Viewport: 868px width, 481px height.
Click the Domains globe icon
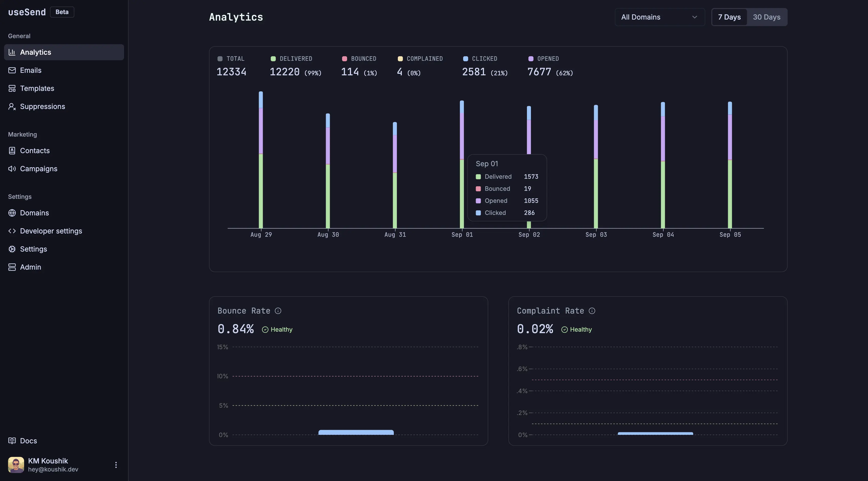(12, 213)
